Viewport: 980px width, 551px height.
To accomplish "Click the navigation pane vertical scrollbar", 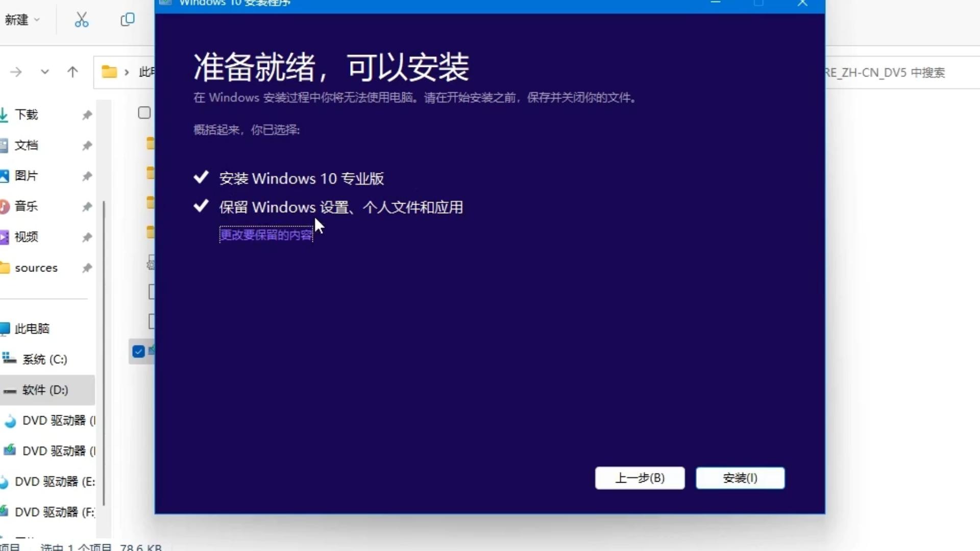I will [104, 352].
